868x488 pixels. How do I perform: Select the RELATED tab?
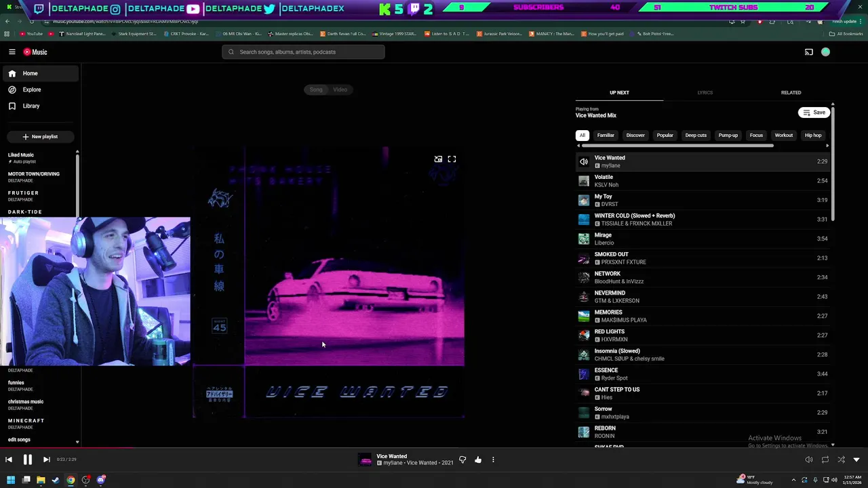791,93
